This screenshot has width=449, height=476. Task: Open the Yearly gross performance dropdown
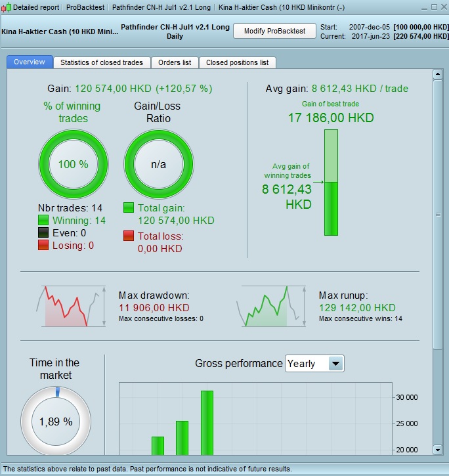point(314,363)
